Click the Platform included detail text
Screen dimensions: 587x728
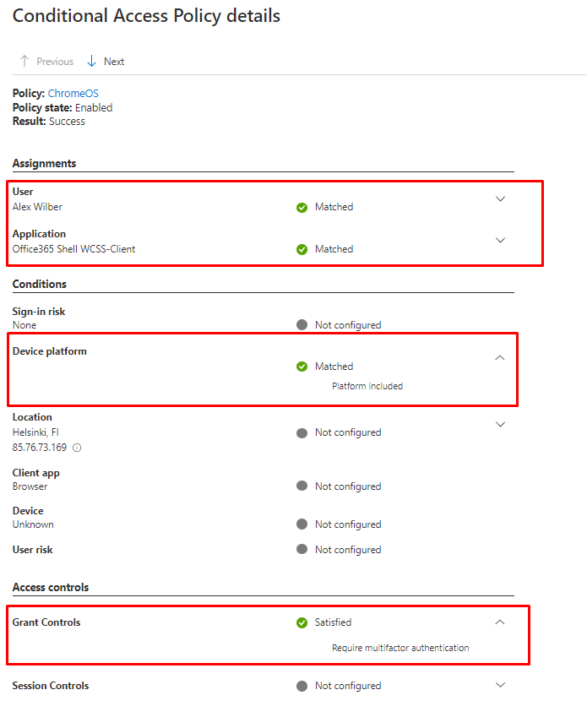[367, 386]
